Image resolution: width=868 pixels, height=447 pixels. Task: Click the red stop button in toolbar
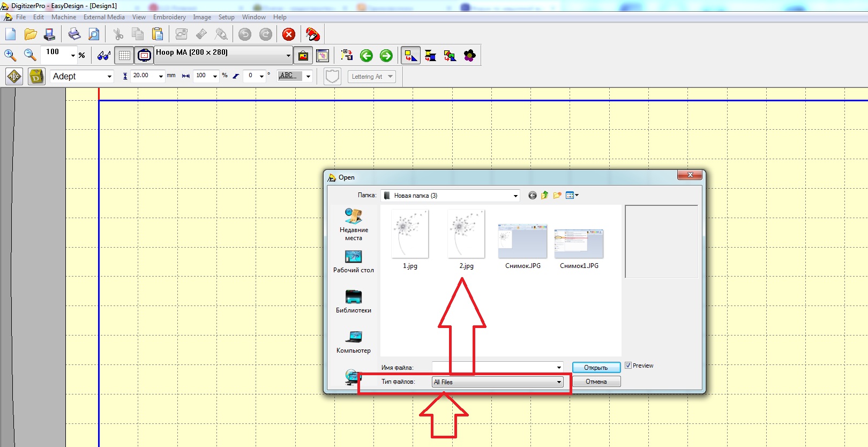(x=289, y=35)
